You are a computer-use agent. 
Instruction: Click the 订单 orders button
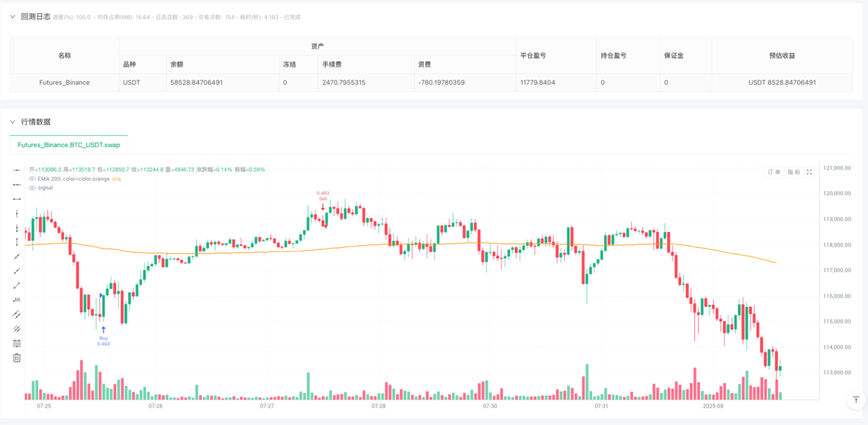click(775, 172)
